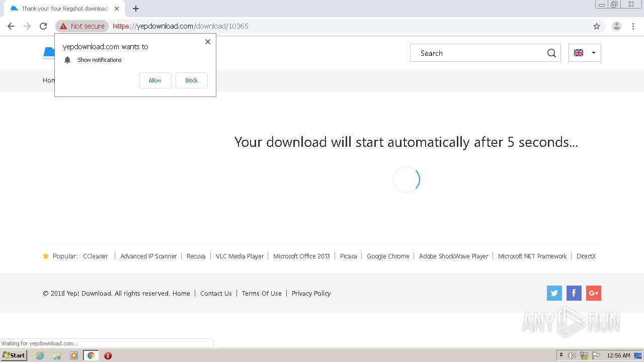Open media player taskbar icon

[74, 355]
